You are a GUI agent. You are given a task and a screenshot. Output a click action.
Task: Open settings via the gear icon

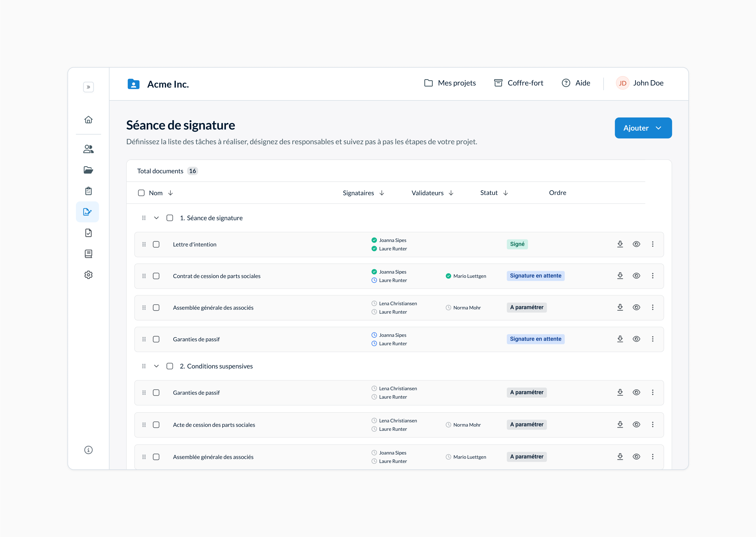coord(88,275)
